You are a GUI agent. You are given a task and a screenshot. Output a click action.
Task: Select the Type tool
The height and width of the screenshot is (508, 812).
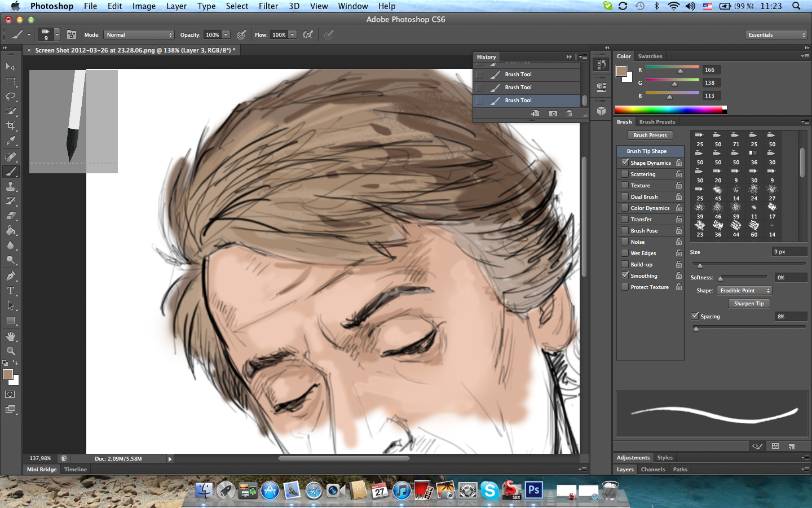[x=11, y=291]
